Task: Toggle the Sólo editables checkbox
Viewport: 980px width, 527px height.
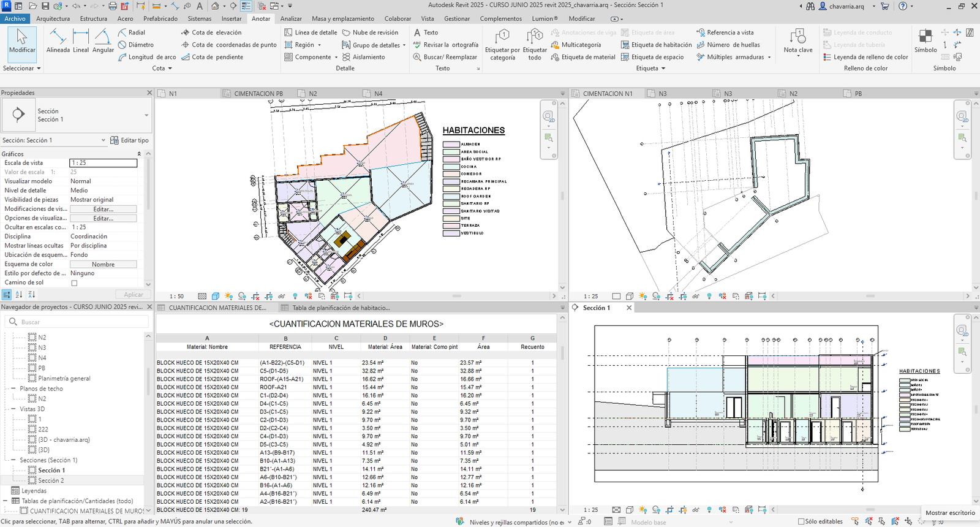Action: coord(801,521)
